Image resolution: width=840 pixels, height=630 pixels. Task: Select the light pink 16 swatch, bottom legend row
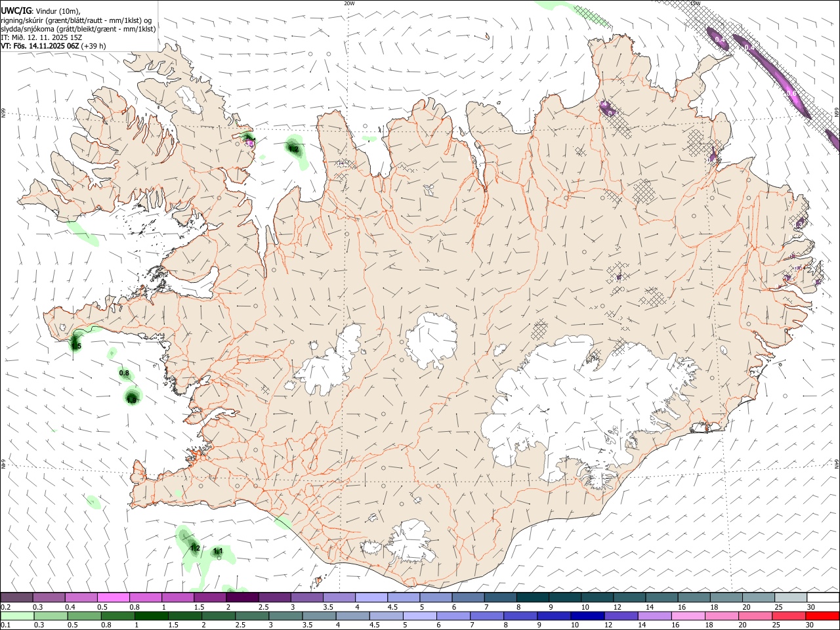pyautogui.click(x=688, y=616)
